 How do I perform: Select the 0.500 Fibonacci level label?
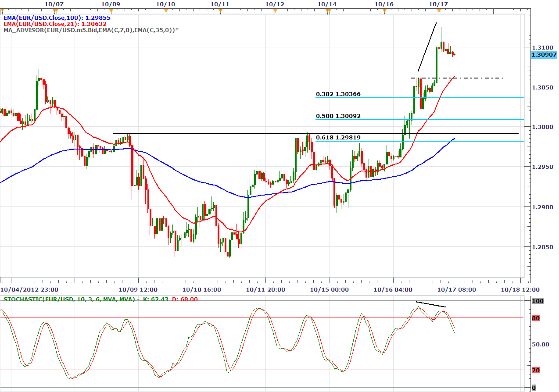[338, 116]
